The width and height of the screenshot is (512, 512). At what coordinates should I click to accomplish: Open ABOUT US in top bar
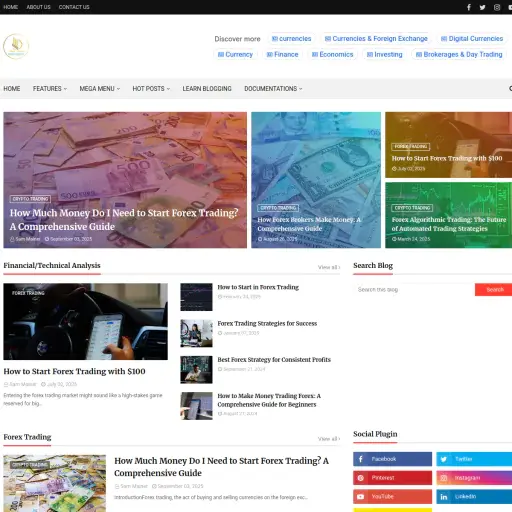[38, 7]
